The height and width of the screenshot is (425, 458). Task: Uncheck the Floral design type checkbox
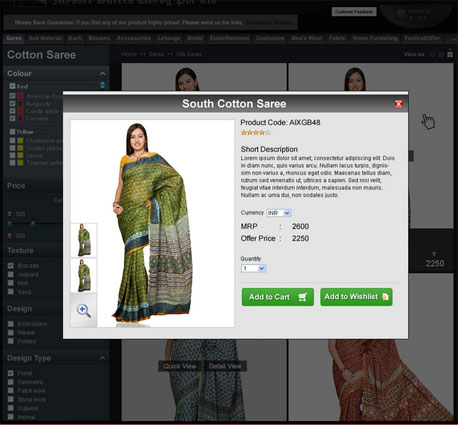pos(11,373)
